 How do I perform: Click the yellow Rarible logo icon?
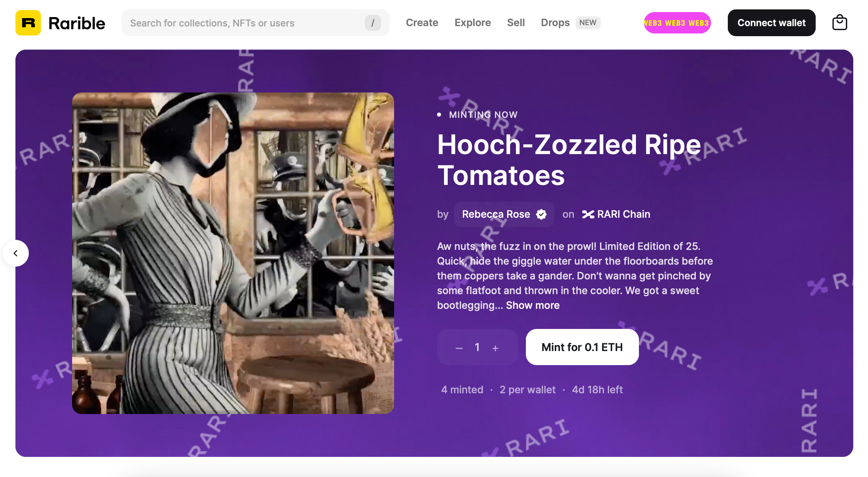(x=28, y=23)
